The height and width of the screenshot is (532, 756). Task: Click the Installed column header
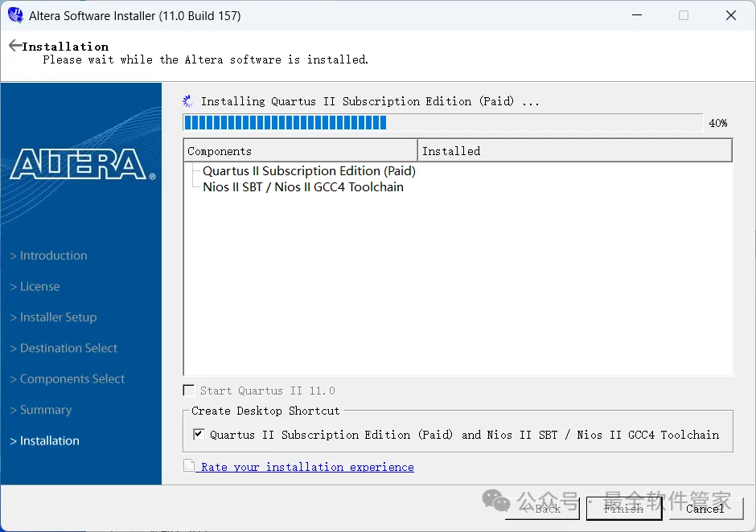click(575, 151)
